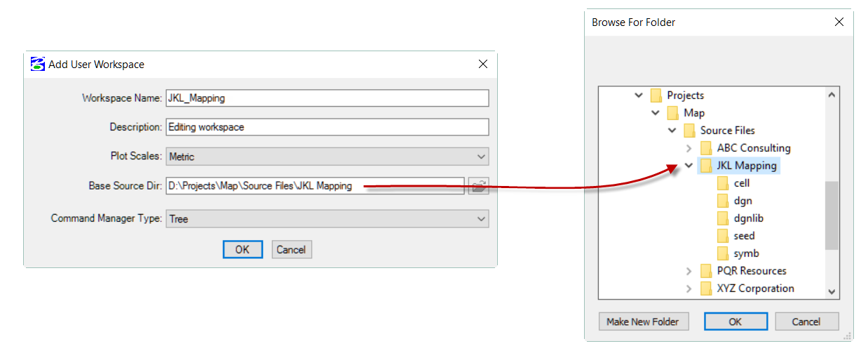Click the Add User Workspace title bar app icon
Screen dimensions: 868x346
point(38,64)
